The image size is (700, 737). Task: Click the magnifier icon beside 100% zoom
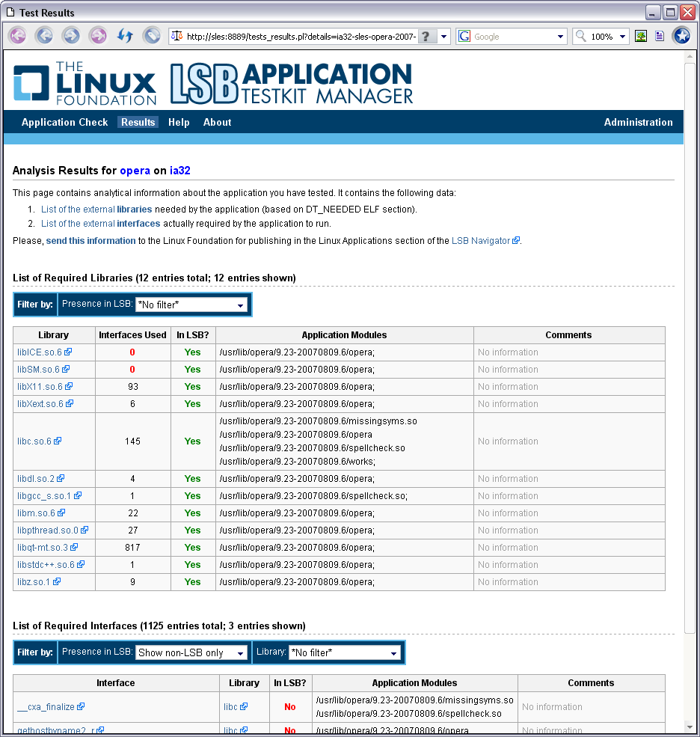pos(580,36)
